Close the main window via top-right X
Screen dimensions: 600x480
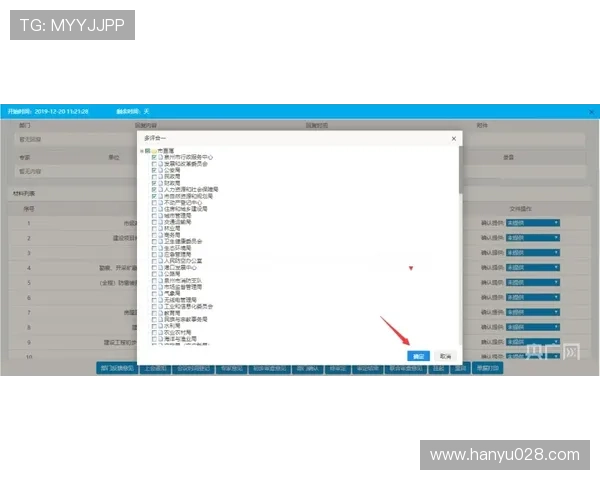pos(590,110)
